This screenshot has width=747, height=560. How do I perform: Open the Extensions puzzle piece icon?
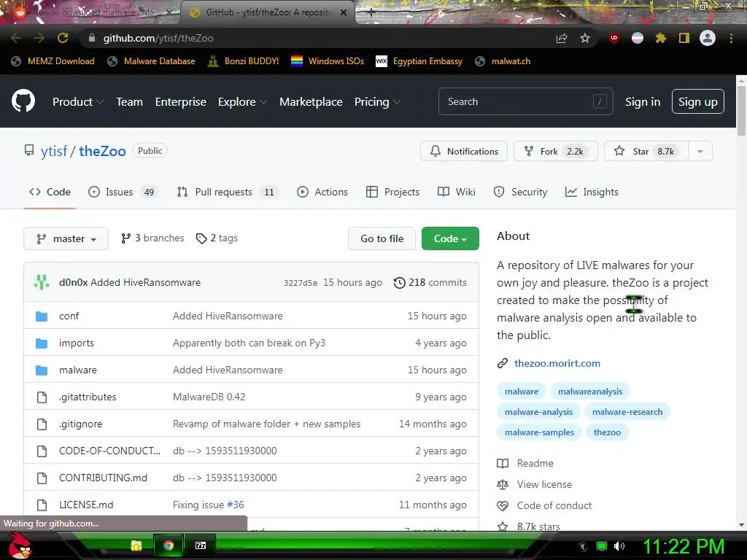pyautogui.click(x=661, y=38)
